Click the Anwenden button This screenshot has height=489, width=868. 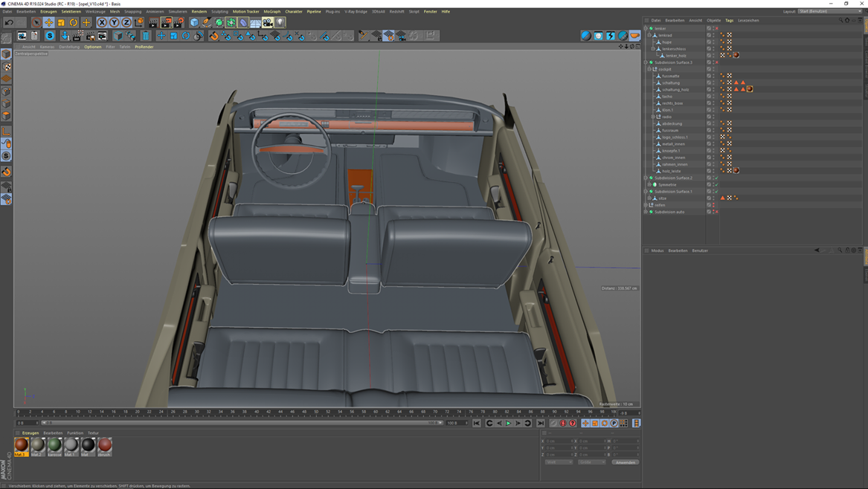click(x=626, y=462)
